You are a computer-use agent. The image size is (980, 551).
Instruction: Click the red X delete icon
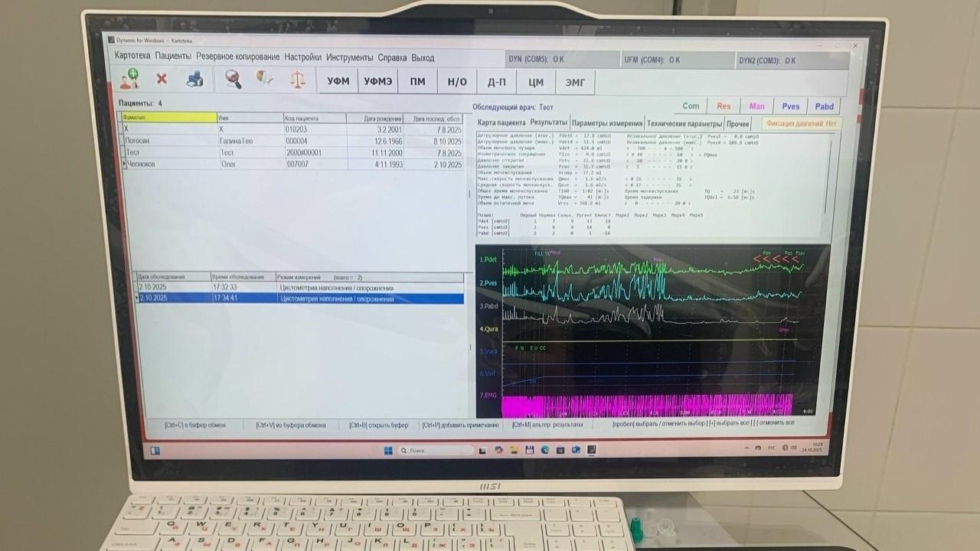pyautogui.click(x=162, y=79)
